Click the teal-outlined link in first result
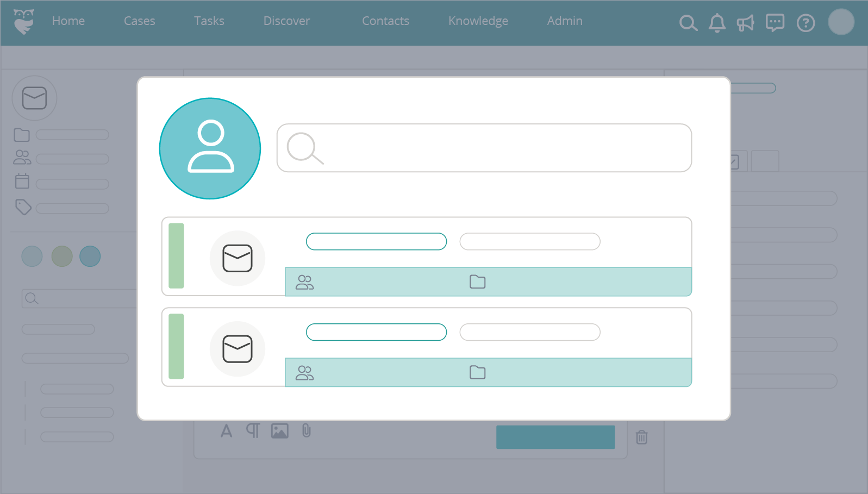The height and width of the screenshot is (494, 868). click(x=376, y=241)
